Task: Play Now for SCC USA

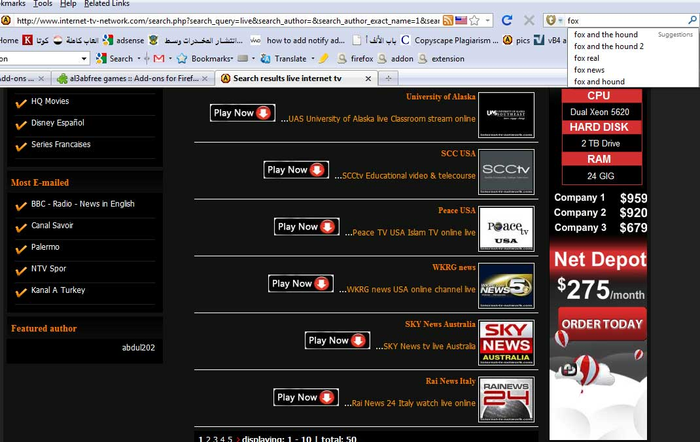Action: [296, 170]
